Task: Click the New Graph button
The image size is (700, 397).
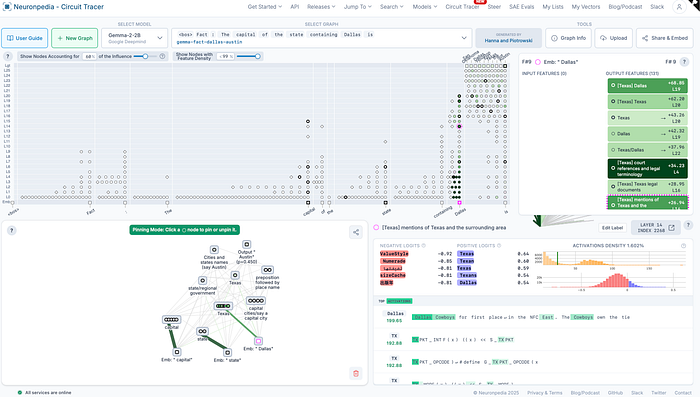Action: [75, 38]
